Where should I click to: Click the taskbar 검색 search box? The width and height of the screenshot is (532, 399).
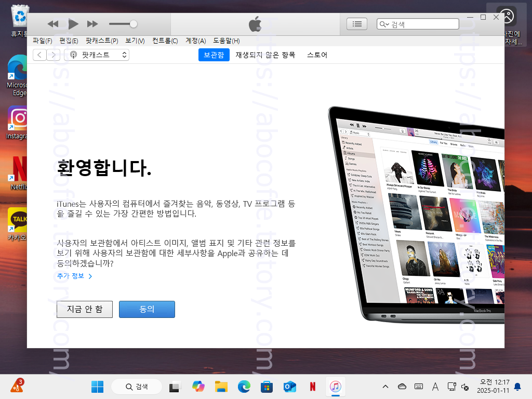coord(137,387)
